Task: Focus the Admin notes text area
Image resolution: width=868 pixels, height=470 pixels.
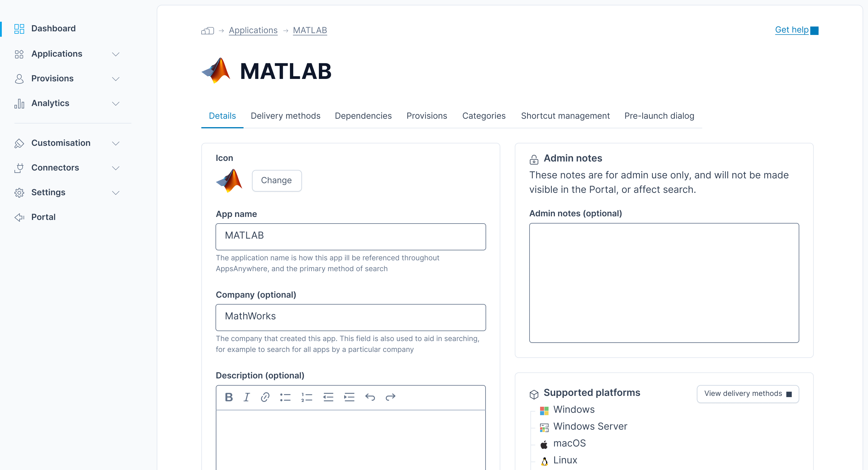Action: tap(664, 283)
